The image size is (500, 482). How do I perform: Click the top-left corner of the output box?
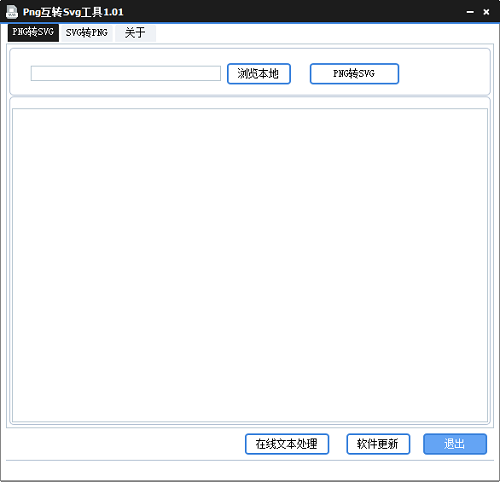13,109
